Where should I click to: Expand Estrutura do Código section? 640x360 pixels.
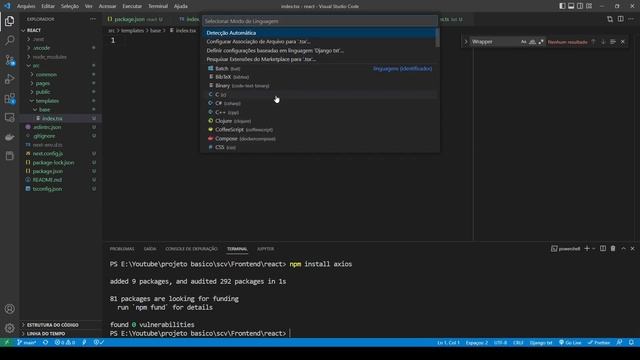[61, 325]
